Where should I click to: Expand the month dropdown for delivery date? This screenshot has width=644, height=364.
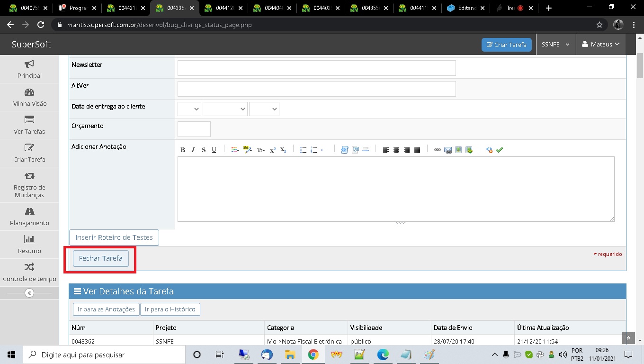point(225,109)
